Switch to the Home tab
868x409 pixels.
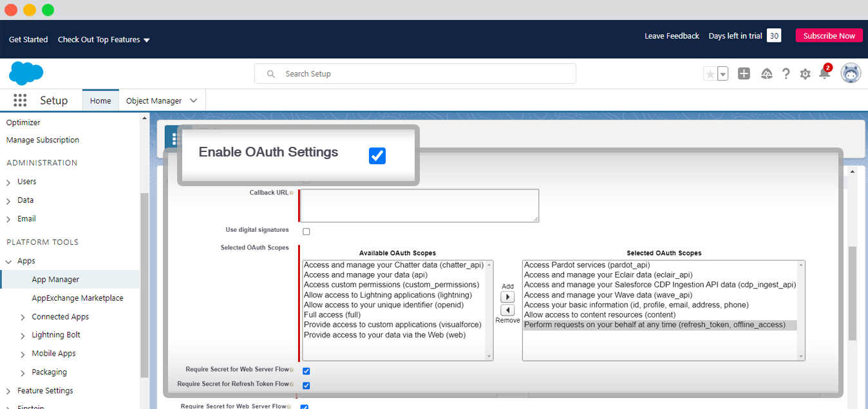click(x=100, y=100)
